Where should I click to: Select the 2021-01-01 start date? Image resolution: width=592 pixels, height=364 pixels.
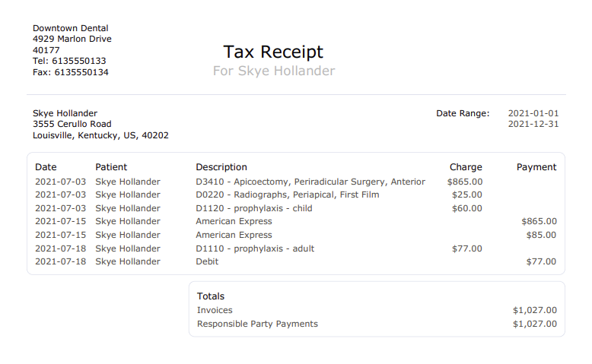point(533,113)
